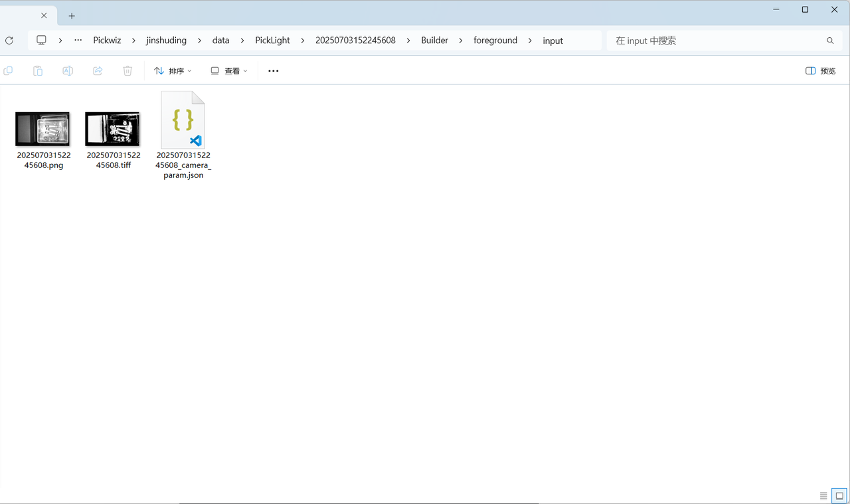Image resolution: width=850 pixels, height=504 pixels.
Task: Navigate to PickLight folder in breadcrumb
Action: coord(272,41)
